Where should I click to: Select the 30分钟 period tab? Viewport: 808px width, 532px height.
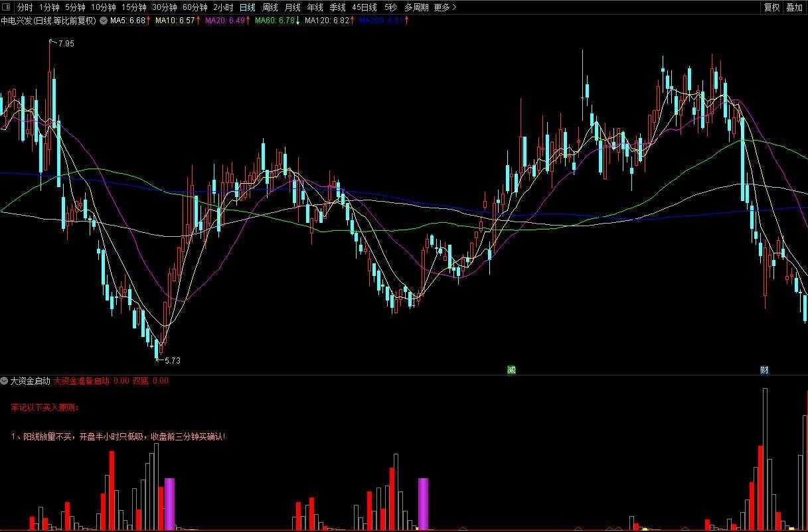click(165, 8)
